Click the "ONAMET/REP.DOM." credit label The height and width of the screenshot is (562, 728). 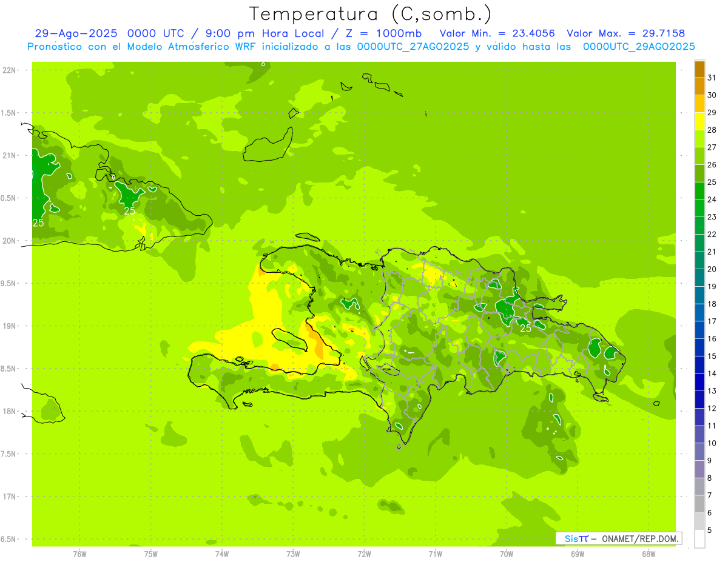click(x=640, y=538)
